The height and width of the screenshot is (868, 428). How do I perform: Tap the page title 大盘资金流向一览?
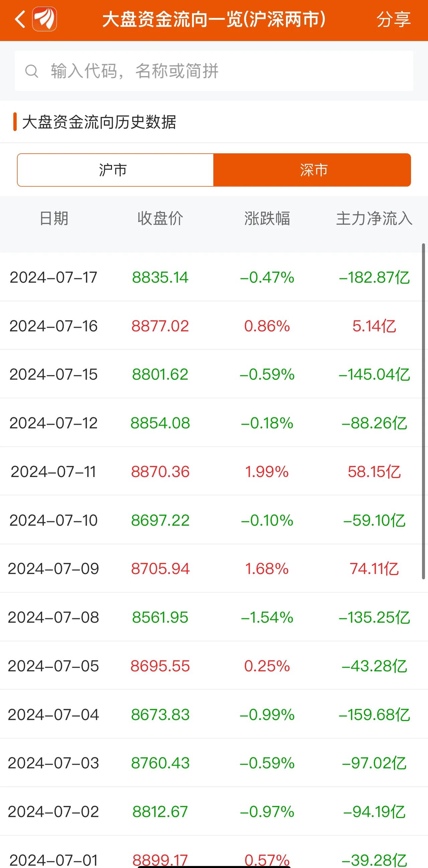pos(172,19)
